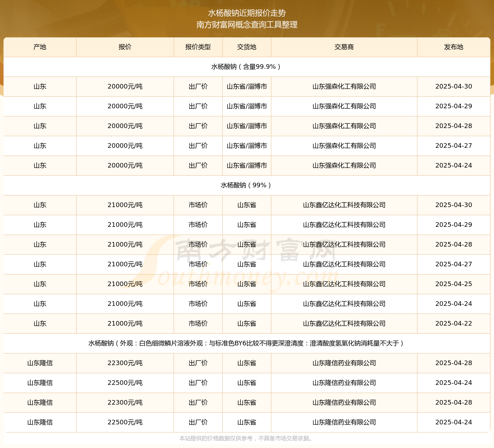Viewport: 494px width, 448px height.
Task: Select the subtitle 南方财富网概念查询工具整理
Action: (247, 25)
